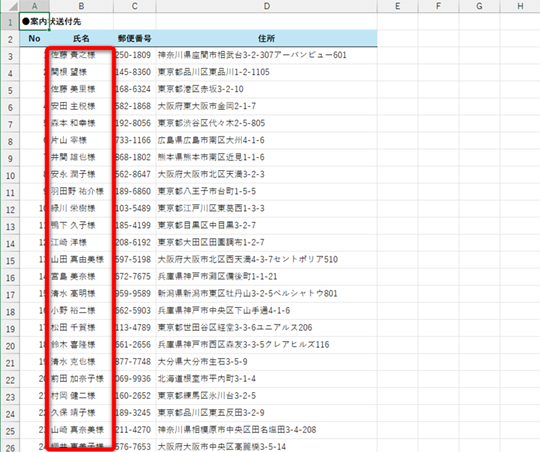Click postal code cell '192-8056'
Screen dimensions: 540x452
135,124
